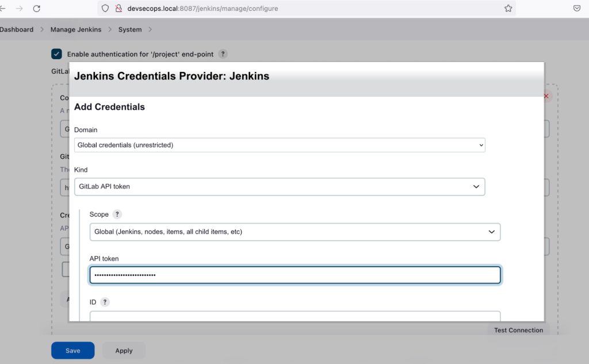Open the ID field help question mark
The image size is (589, 364).
104,301
